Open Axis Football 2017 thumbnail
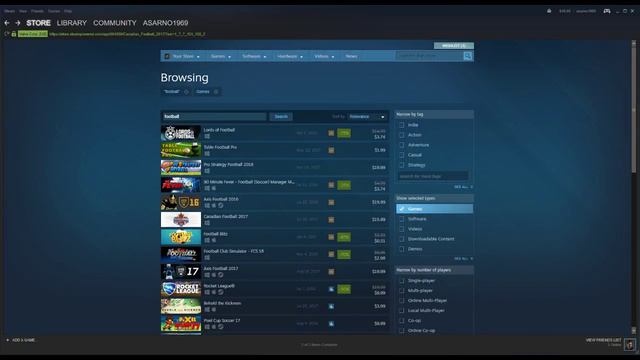This screenshot has height=360, width=640. 181,272
